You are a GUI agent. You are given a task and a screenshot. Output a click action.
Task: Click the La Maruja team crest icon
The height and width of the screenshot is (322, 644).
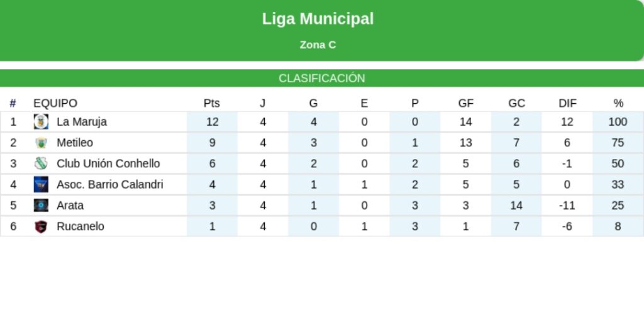point(41,121)
